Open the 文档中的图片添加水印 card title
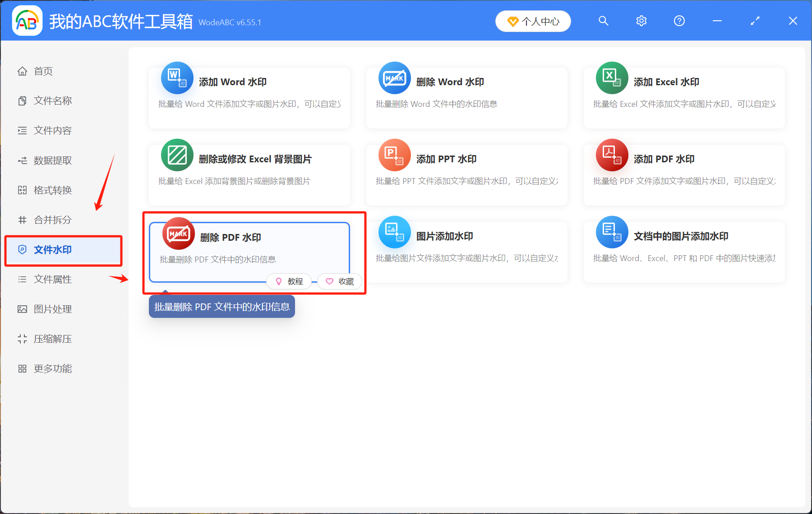This screenshot has height=514, width=812. [x=681, y=236]
